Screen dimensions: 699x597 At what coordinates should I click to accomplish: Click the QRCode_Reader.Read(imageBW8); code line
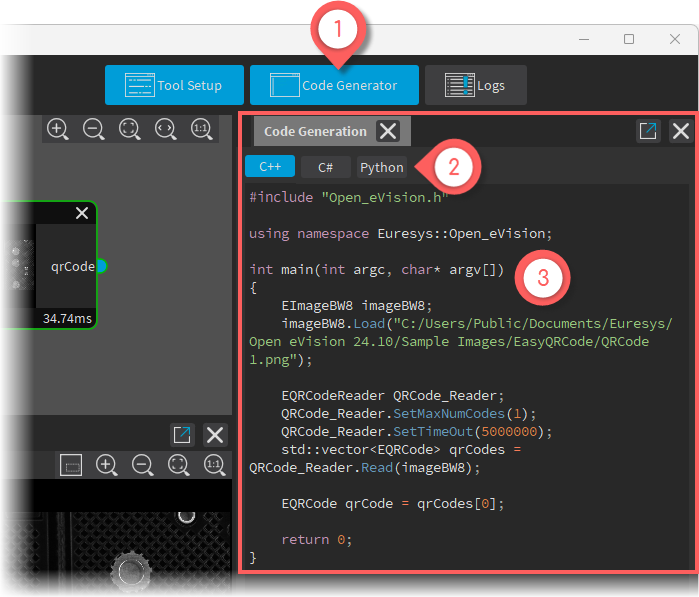coord(365,468)
